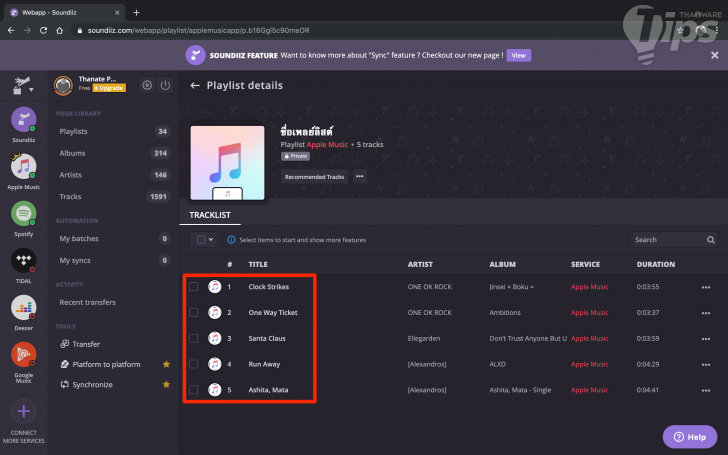This screenshot has width=728, height=455.
Task: Click the Apple Music link under playlist title
Action: pos(327,145)
